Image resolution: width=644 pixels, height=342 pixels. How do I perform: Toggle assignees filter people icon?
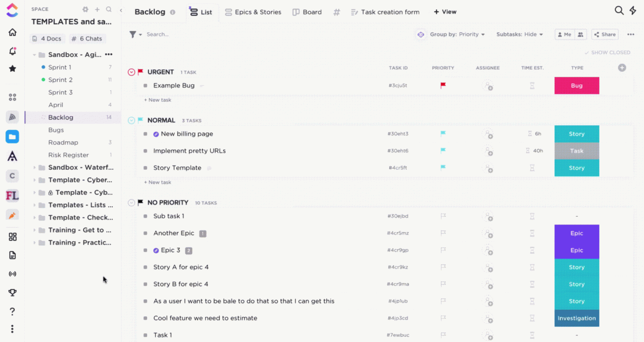pyautogui.click(x=581, y=35)
